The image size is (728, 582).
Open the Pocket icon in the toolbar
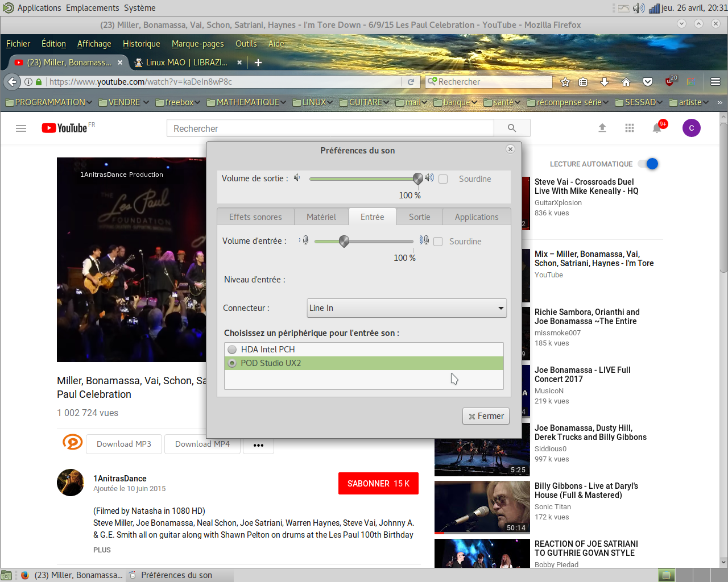[648, 82]
